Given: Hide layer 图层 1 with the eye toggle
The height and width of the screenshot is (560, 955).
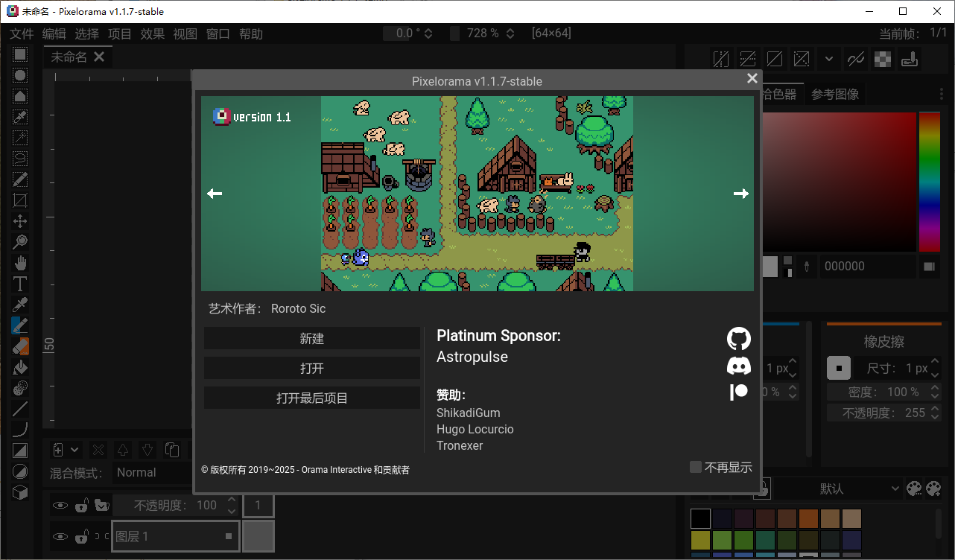Looking at the screenshot, I should [x=60, y=536].
